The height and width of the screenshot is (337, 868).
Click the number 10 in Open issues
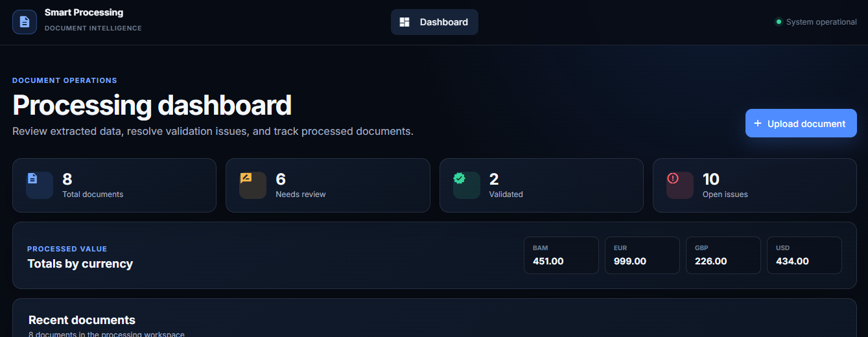711,179
